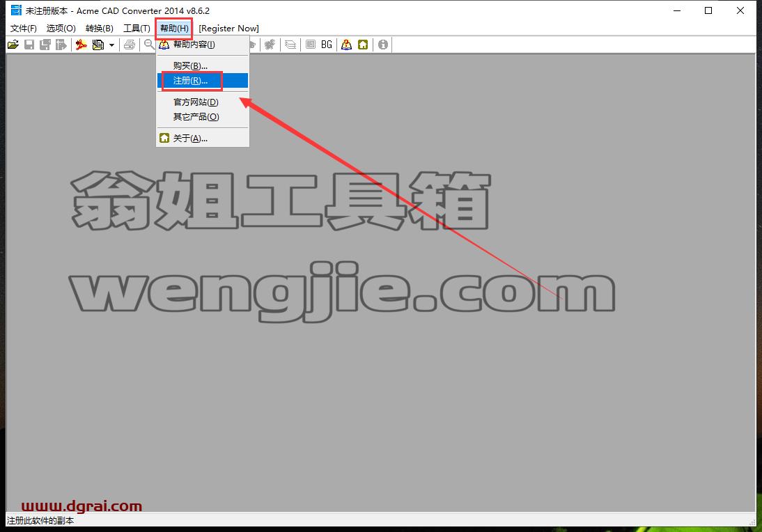
Task: Open the 选项(O) menu
Action: (x=61, y=28)
